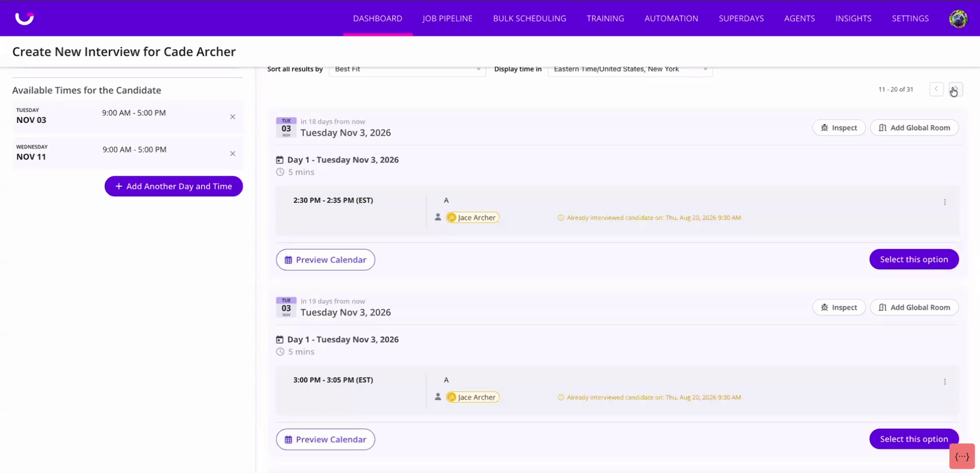Go to previous results page arrow
The height and width of the screenshot is (473, 980).
[936, 89]
